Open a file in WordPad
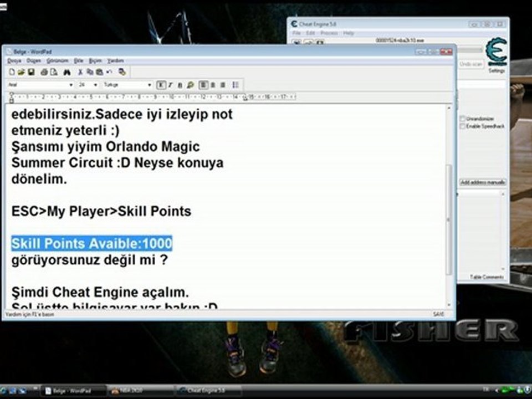The image size is (532, 399). pos(22,72)
